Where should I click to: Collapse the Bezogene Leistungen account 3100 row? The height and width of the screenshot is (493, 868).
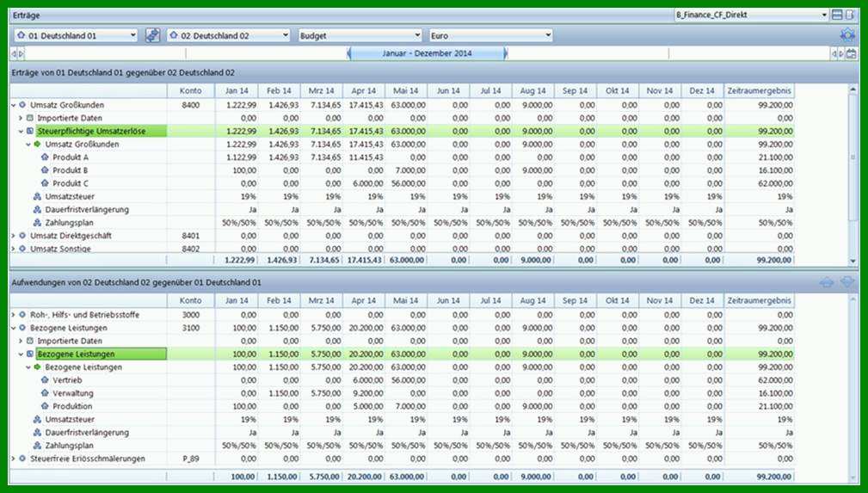[x=14, y=328]
